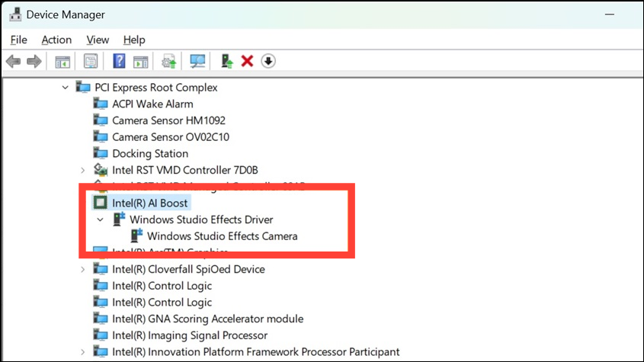Select Intel(R) Innovation Platform Framework Processor Participant text
Screen dimensions: 644x362
255,352
